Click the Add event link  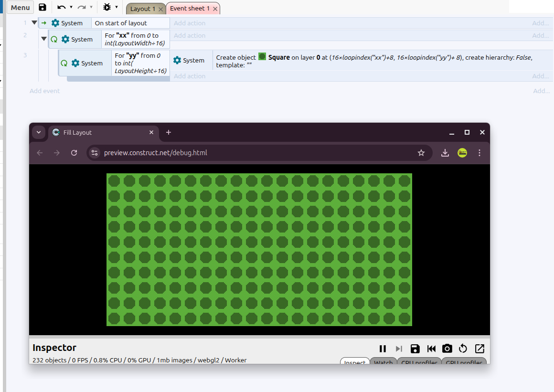click(x=44, y=91)
